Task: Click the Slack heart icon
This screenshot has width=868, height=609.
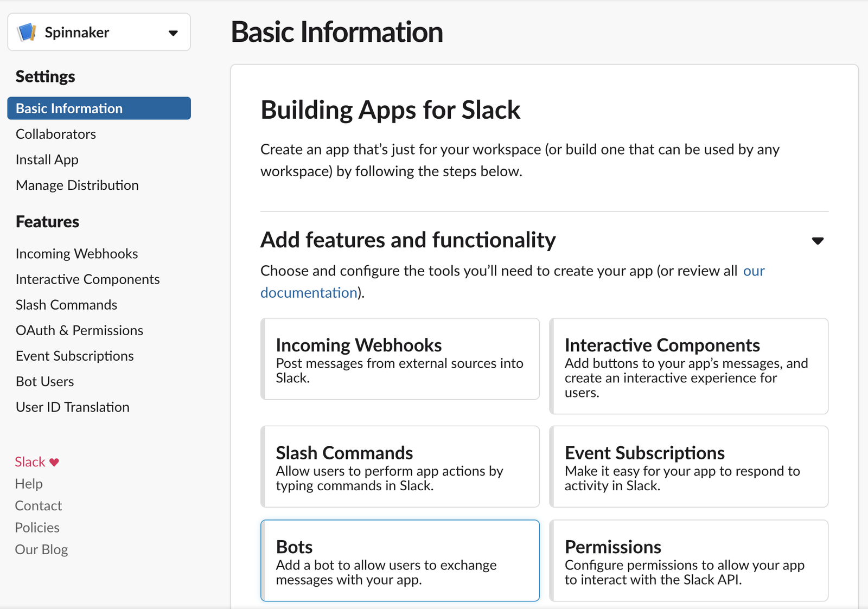Action: point(54,463)
